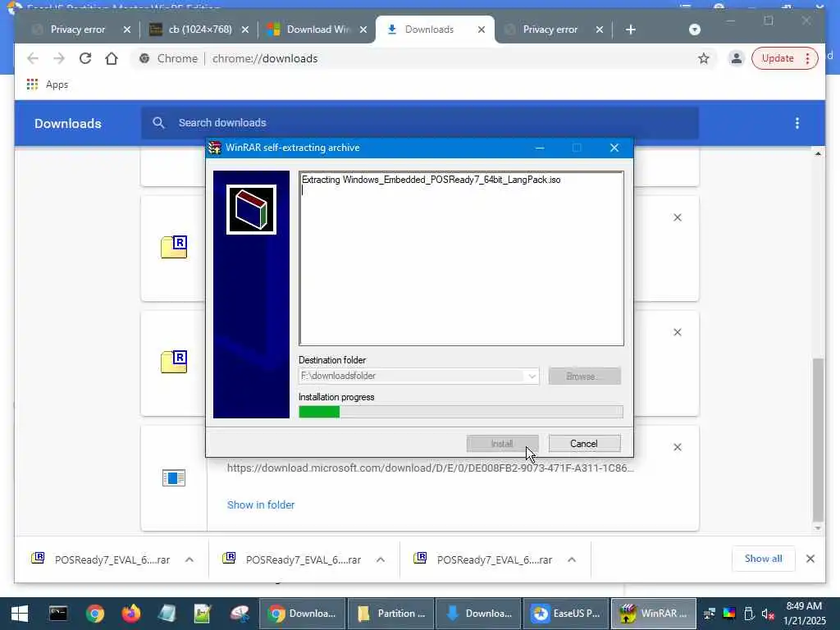Click the exe file icon of last download
Screen dimensions: 840x630
(x=174, y=478)
